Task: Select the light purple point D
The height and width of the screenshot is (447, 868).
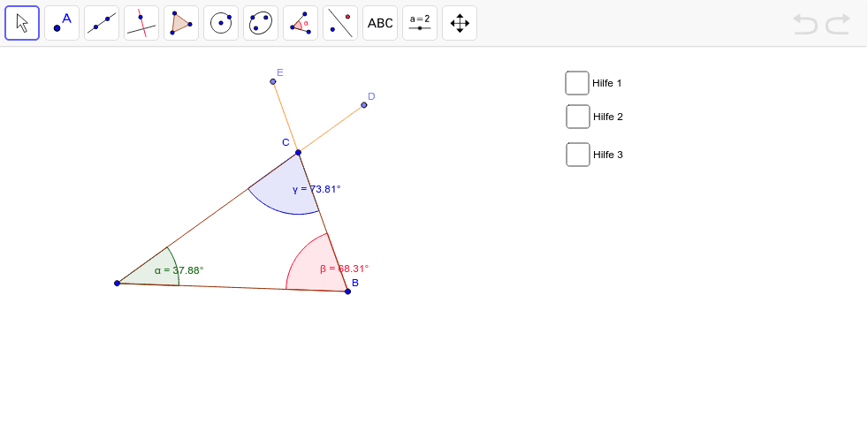Action: [363, 105]
